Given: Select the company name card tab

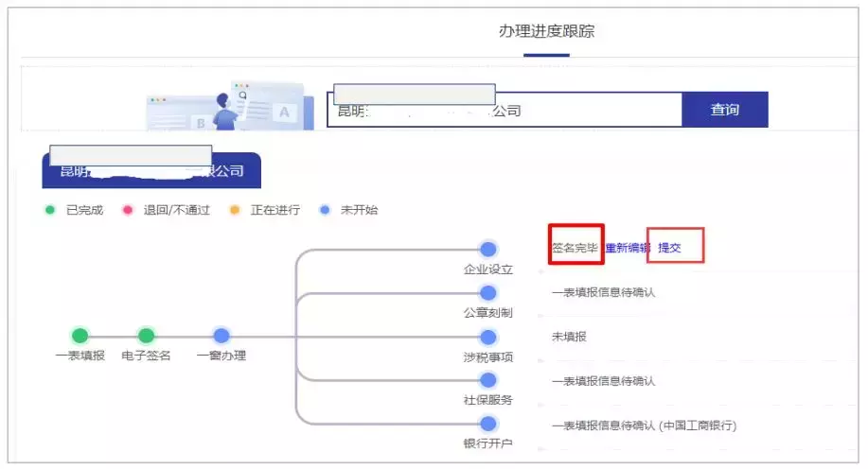Looking at the screenshot, I should (x=151, y=170).
